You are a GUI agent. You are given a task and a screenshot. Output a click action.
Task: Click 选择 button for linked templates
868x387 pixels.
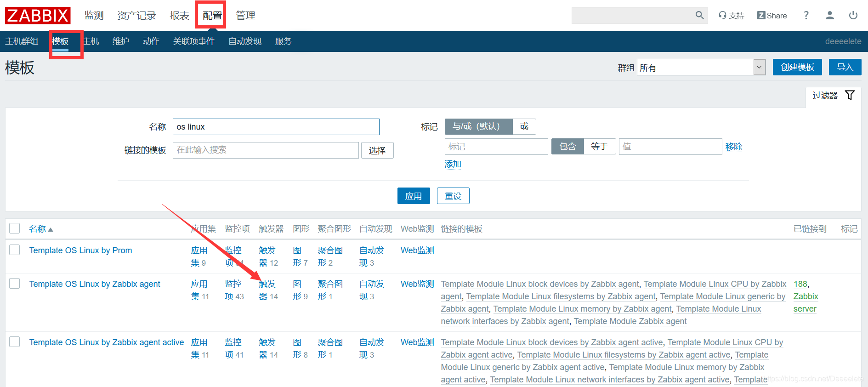coord(377,150)
